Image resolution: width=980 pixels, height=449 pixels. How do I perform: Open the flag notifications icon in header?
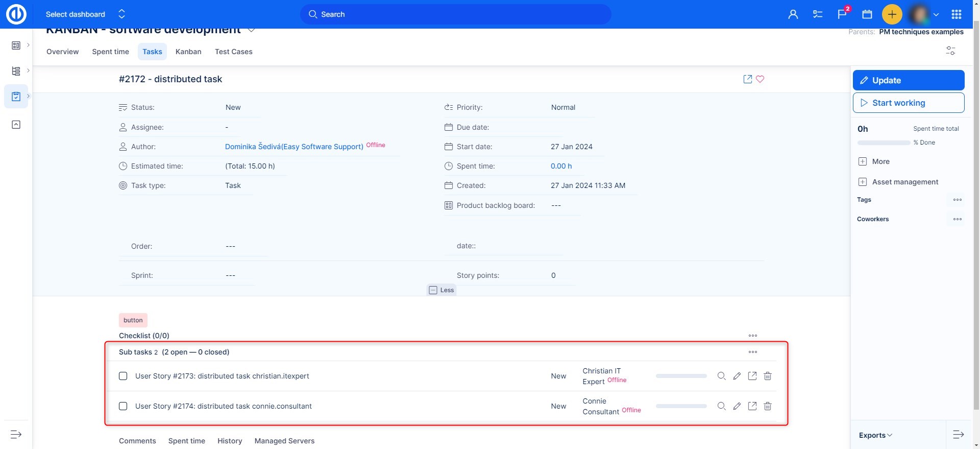[842, 14]
